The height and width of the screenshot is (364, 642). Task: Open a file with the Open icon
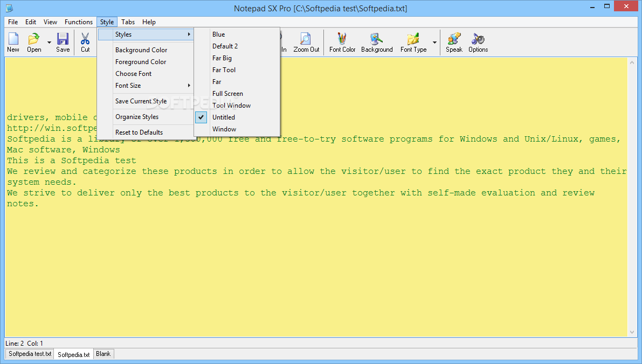(x=34, y=43)
